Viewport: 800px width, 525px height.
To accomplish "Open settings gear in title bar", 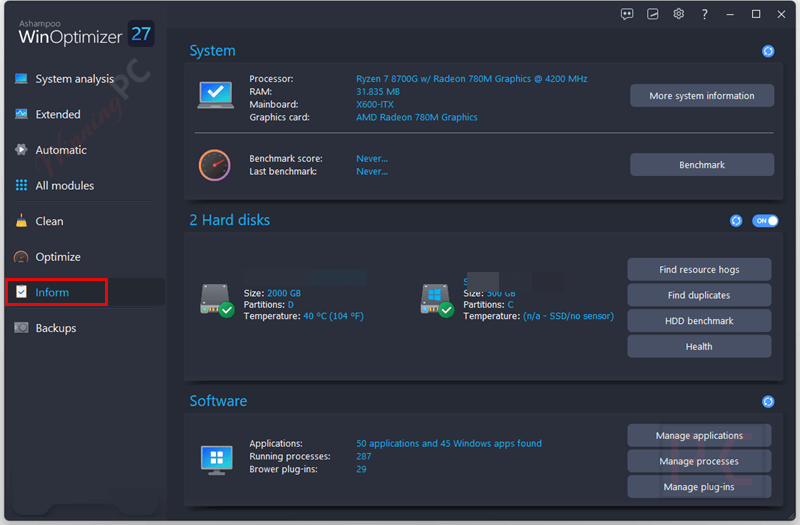I will 678,14.
